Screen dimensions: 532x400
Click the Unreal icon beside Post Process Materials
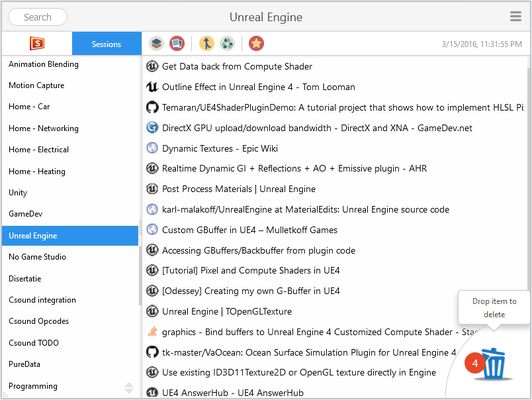(152, 189)
